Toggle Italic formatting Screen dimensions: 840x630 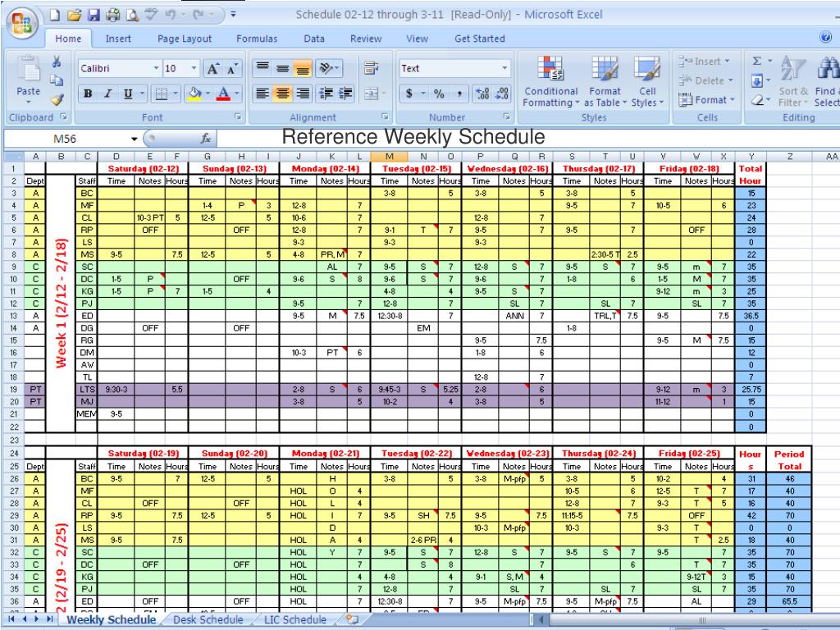point(107,94)
